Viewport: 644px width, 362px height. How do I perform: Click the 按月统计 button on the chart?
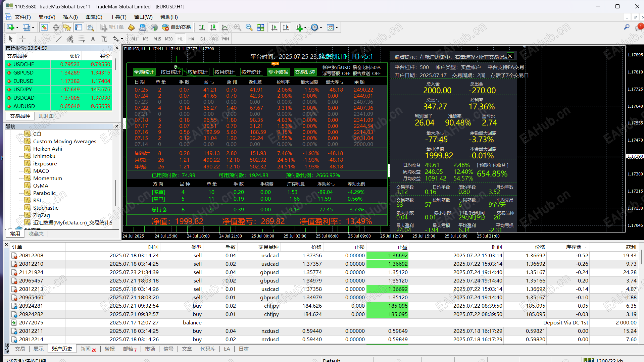pos(224,72)
